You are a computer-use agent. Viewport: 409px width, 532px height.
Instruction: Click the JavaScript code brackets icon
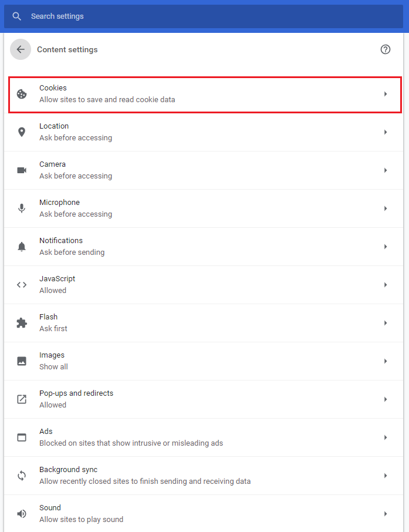tap(22, 285)
